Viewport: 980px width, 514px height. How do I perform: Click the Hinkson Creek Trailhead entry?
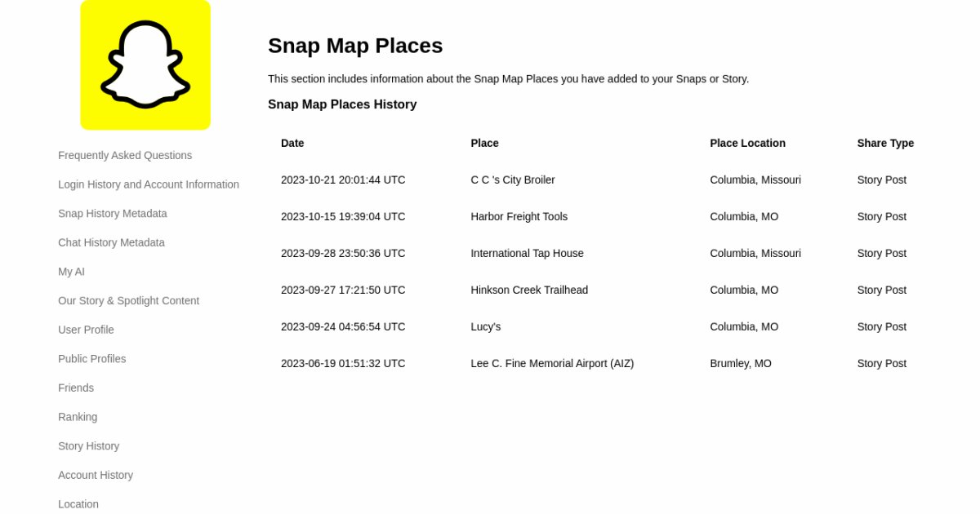(x=529, y=290)
